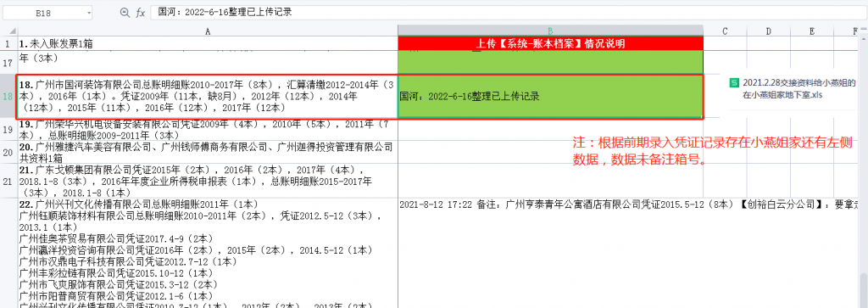Click cell A1 '1.未入账发票1箱'
The width and height of the screenshot is (868, 308).
209,44
